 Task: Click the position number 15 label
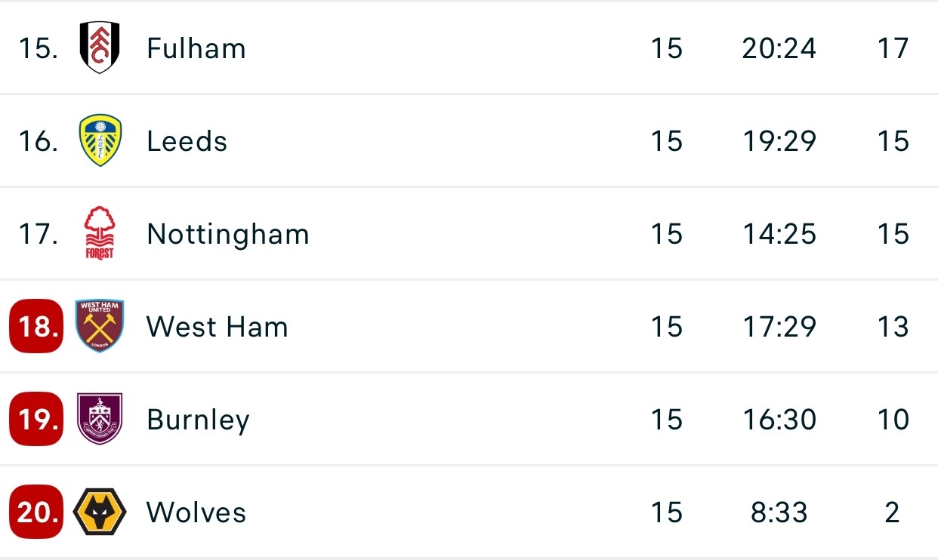38,48
